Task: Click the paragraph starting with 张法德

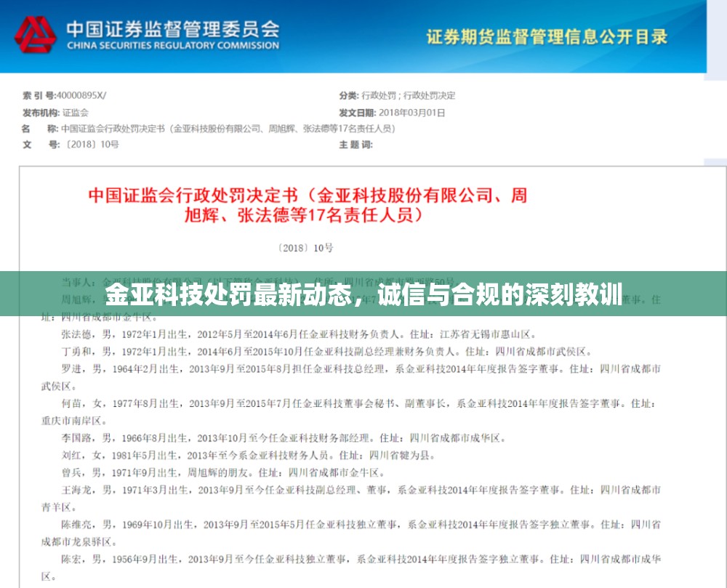Action: pos(299,334)
